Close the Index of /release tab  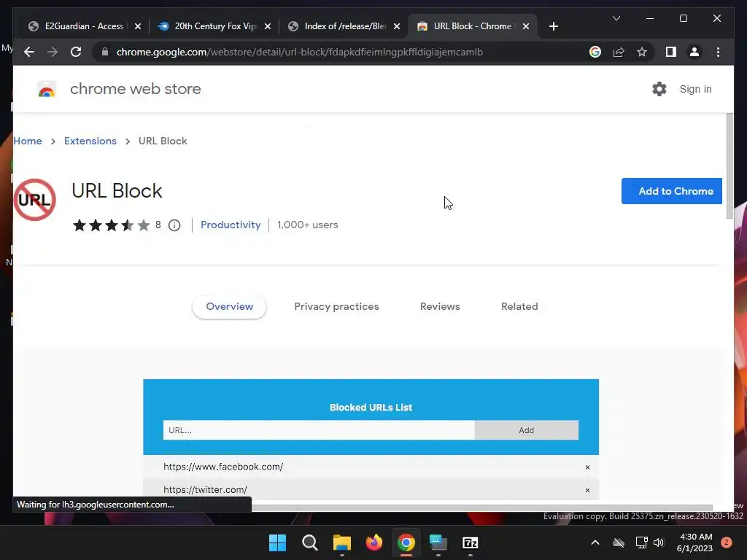397,26
